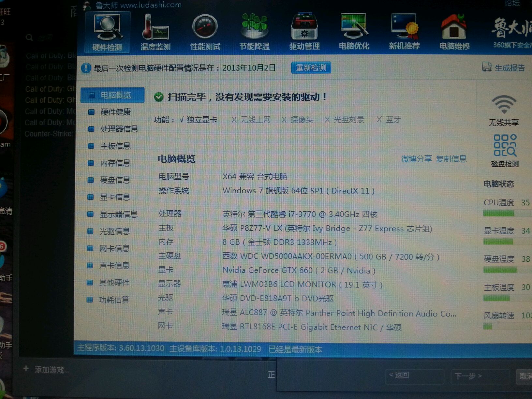The image size is (532, 399).
Task: Click the 独立显卡 feature entry
Action: click(198, 120)
